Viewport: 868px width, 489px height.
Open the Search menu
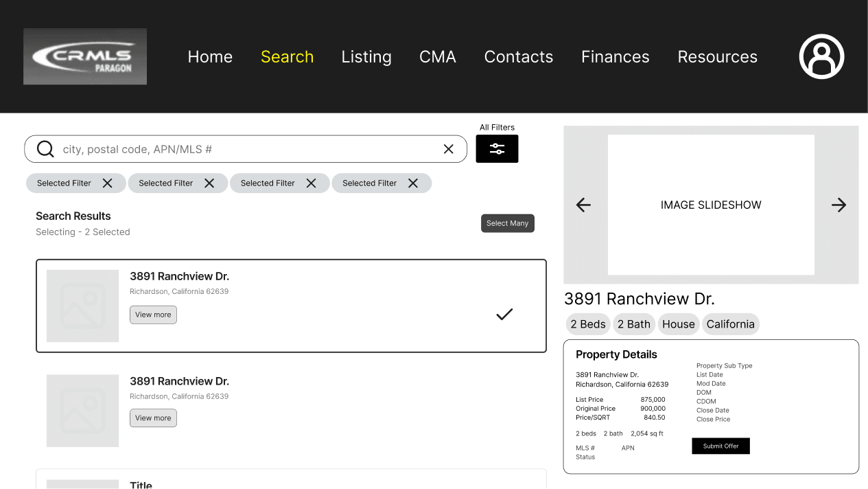click(287, 57)
